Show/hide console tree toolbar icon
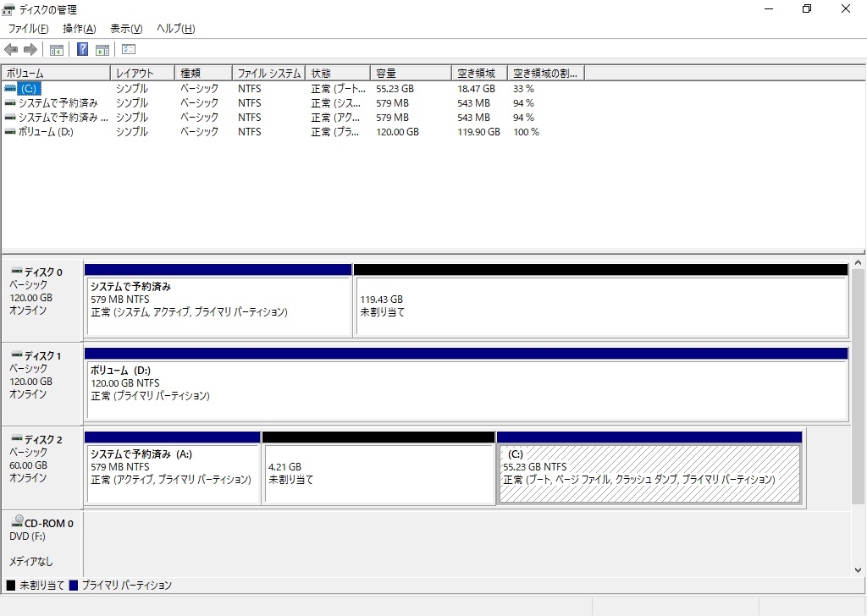This screenshot has height=616, width=867. pos(57,50)
